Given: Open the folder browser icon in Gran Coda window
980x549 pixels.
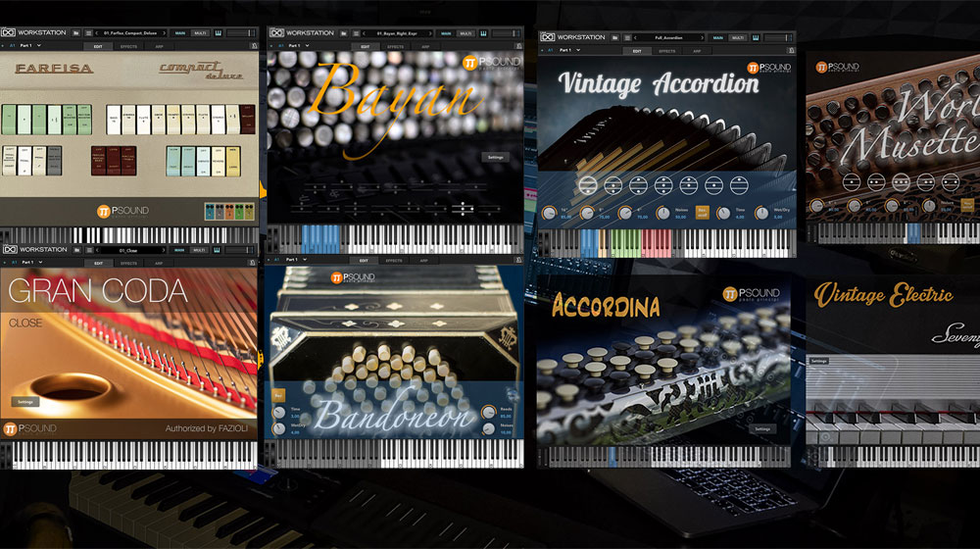Looking at the screenshot, I should coord(76,250).
